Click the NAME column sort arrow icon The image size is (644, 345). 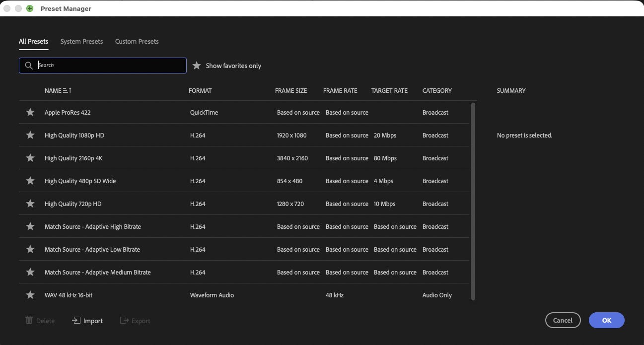pos(68,90)
